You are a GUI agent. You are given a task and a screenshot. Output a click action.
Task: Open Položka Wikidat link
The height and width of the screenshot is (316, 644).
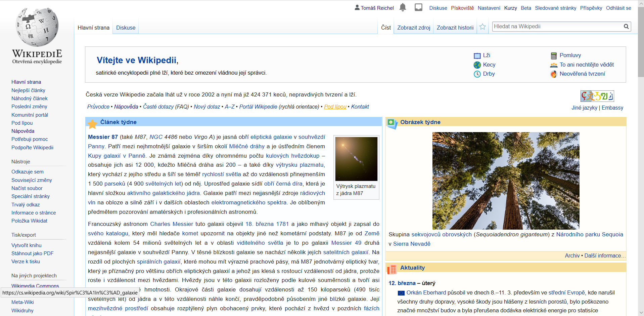click(29, 221)
